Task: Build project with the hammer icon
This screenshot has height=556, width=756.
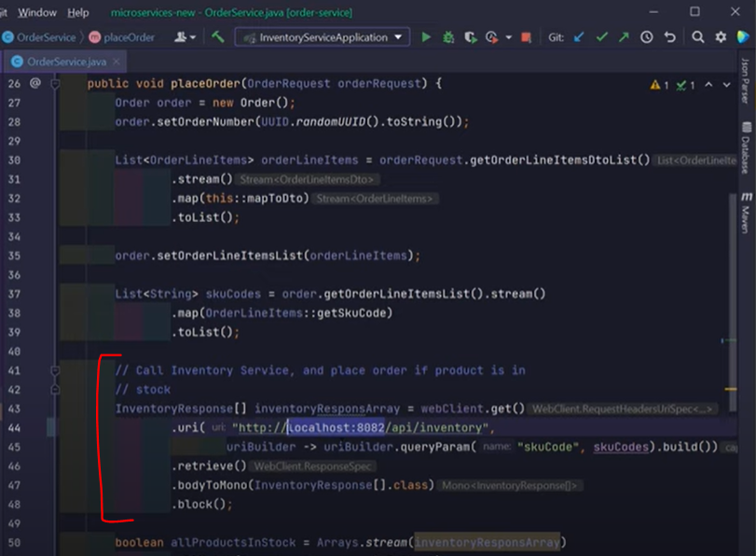Action: (x=218, y=36)
